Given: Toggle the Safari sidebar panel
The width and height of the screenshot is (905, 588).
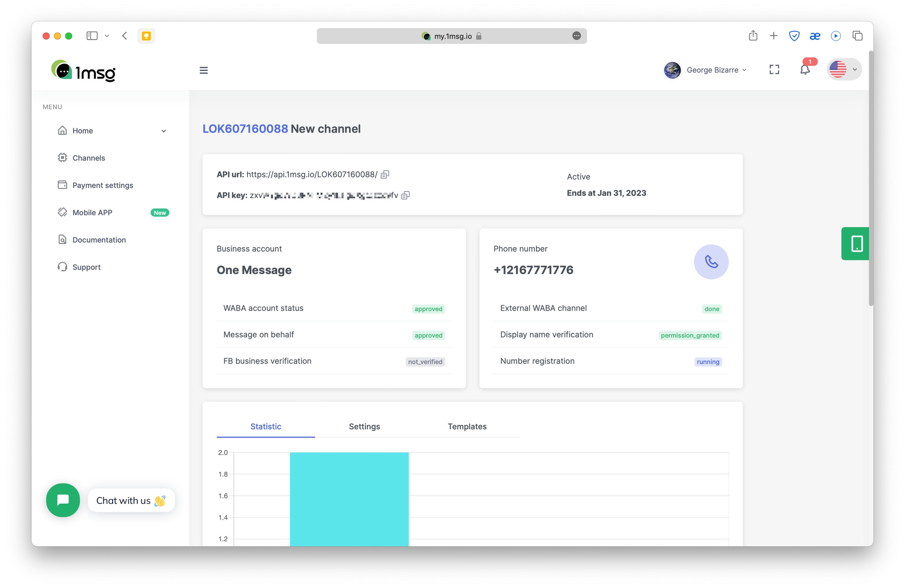Looking at the screenshot, I should click(92, 36).
